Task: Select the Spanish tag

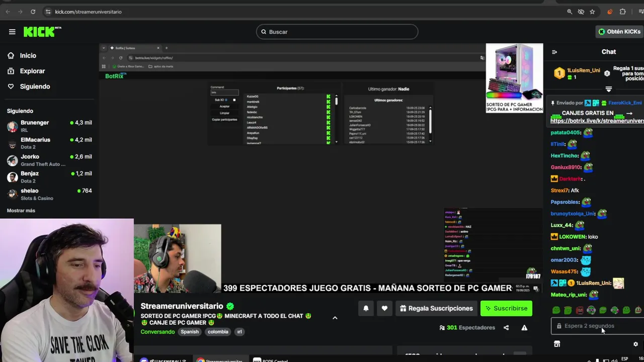Action: 190,332
